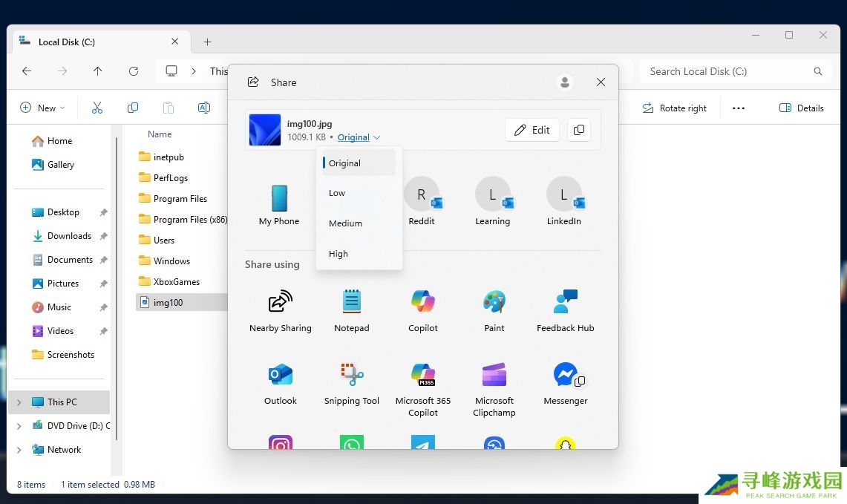Screen dimensions: 847x504
Task: Click the Rename icon in Explorer toolbar
Action: point(204,108)
